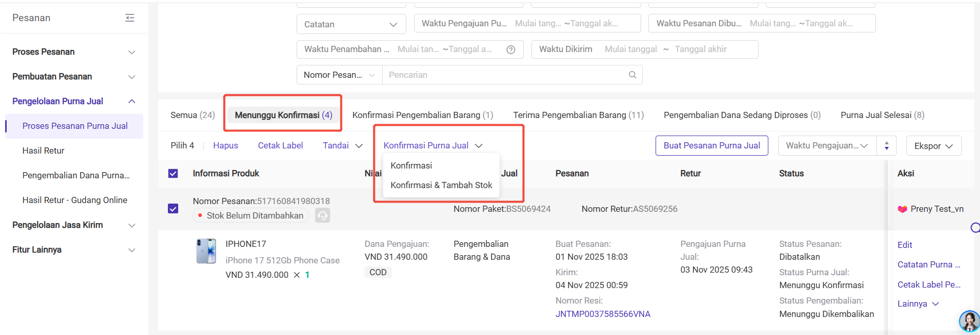This screenshot has height=335, width=980.
Task: Switch to Terima Pengembalian Barang tab
Action: [578, 115]
